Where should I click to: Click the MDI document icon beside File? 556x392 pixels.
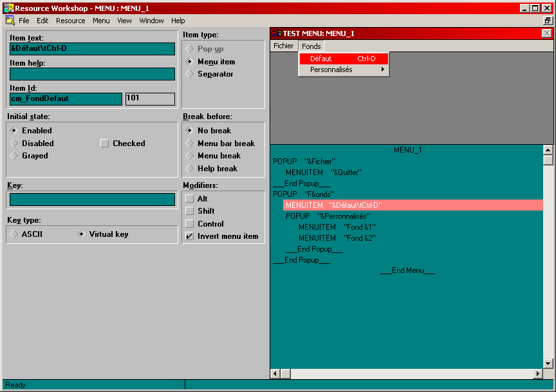[x=10, y=21]
